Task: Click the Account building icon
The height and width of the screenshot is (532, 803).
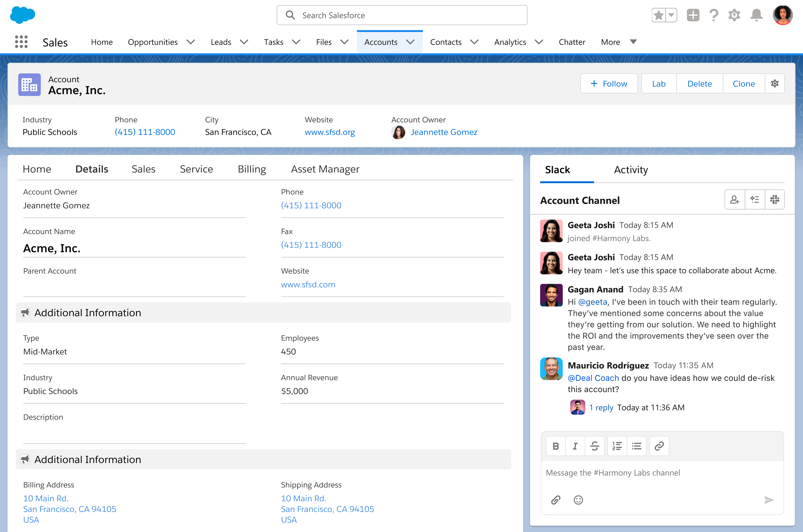Action: pyautogui.click(x=29, y=84)
